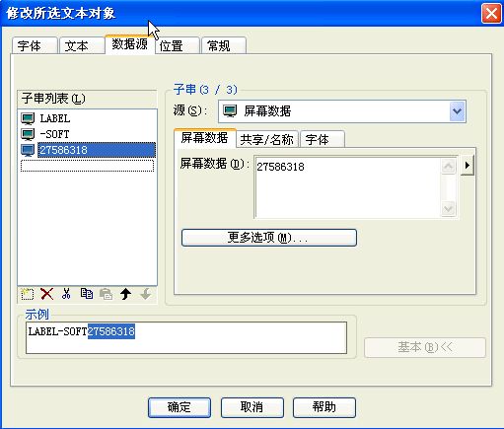Screen dimensions: 504x429
Task: Cut substring using the scissors icon
Action: (66, 294)
